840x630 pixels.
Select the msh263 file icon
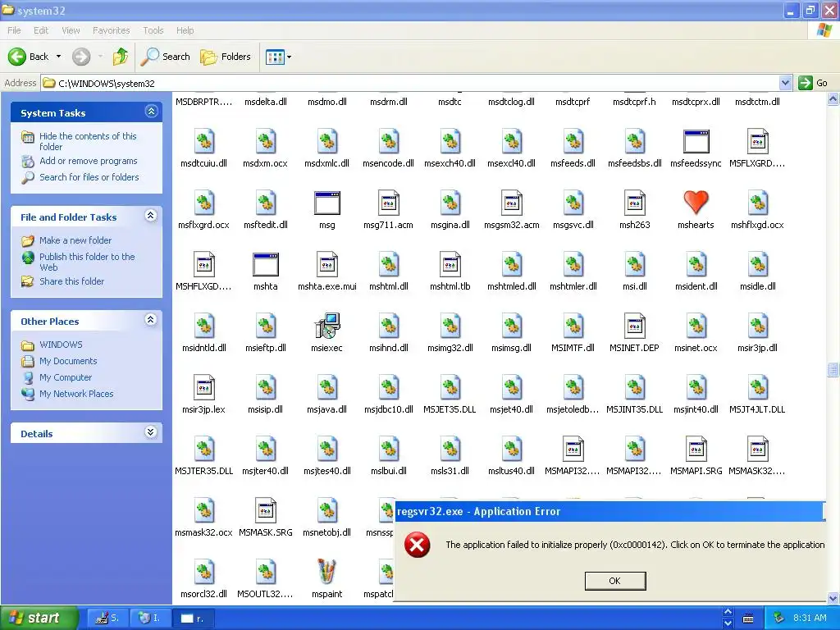(635, 203)
